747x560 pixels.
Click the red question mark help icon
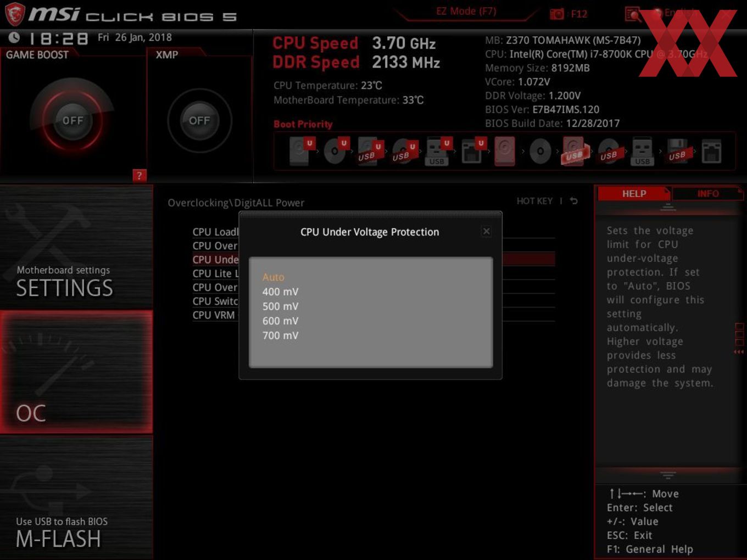coord(139,176)
